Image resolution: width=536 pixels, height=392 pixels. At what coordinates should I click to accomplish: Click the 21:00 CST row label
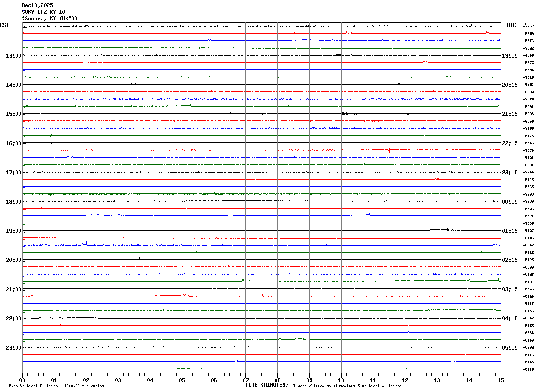coord(13,289)
